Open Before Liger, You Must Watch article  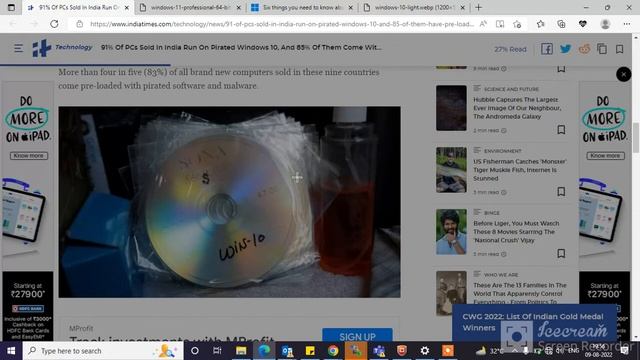tap(516, 232)
